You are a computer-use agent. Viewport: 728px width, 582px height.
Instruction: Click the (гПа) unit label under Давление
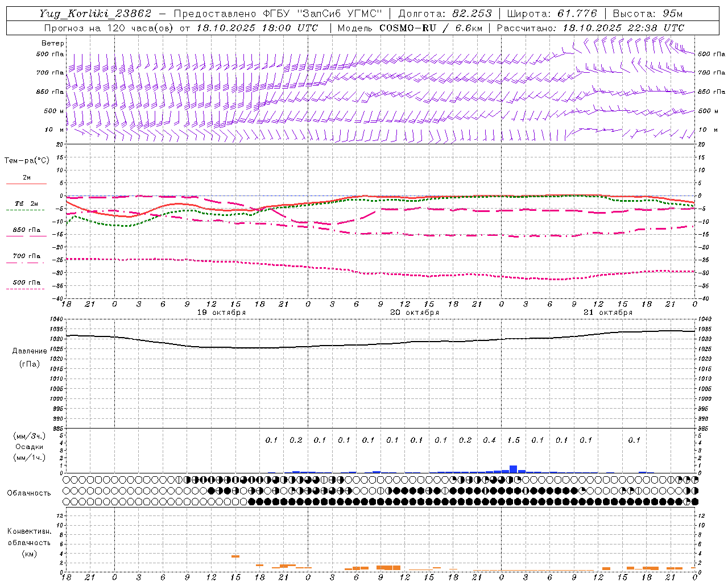pyautogui.click(x=29, y=364)
